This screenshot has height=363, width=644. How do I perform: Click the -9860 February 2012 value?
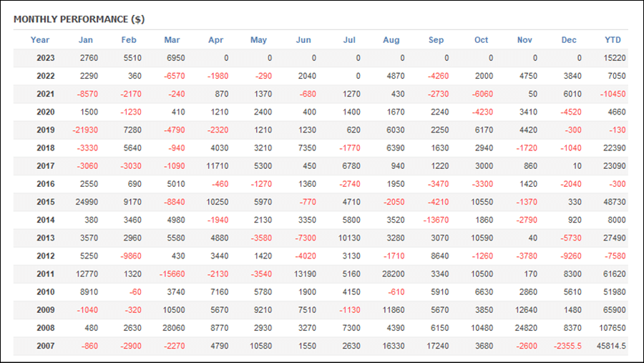(131, 256)
